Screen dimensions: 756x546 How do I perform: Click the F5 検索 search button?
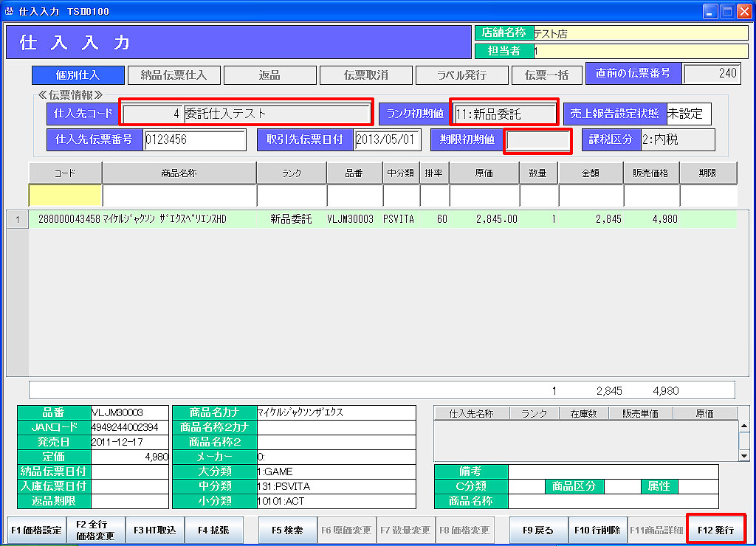[288, 530]
